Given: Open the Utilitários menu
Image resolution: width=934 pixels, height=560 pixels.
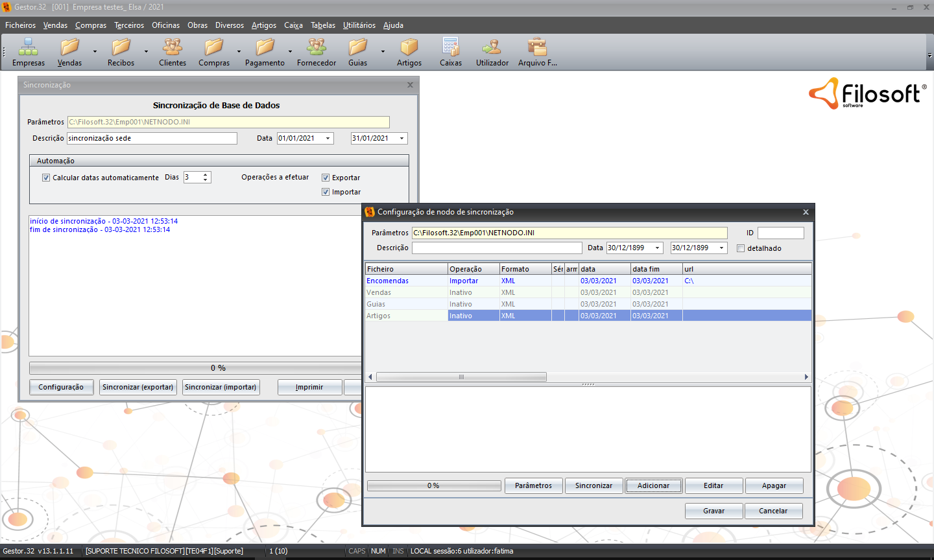Looking at the screenshot, I should [x=359, y=25].
